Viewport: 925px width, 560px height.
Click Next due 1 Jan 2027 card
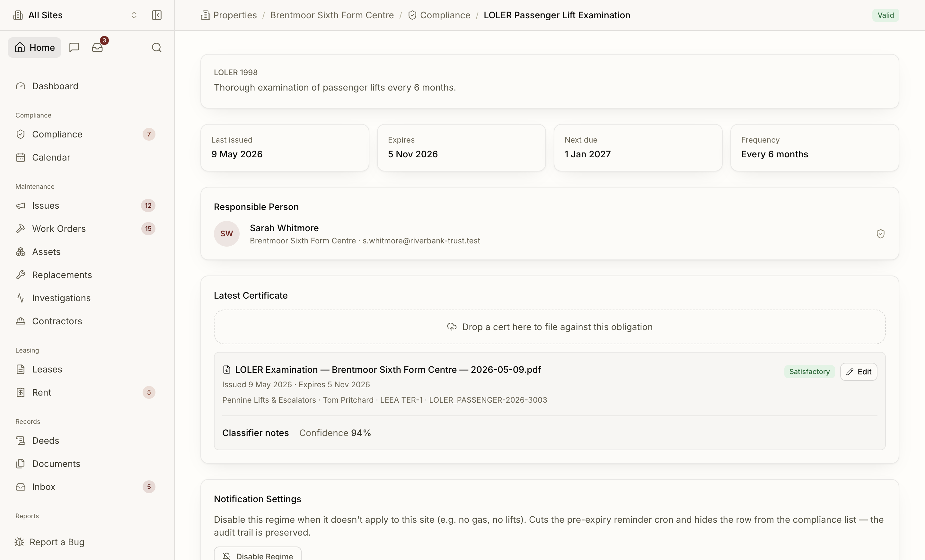click(x=638, y=147)
